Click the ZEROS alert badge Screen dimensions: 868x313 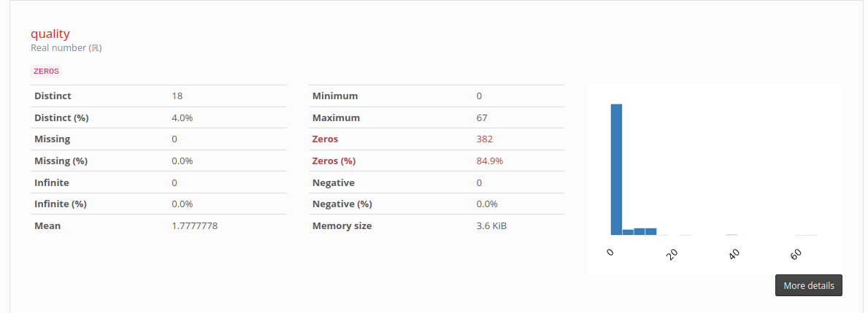47,71
